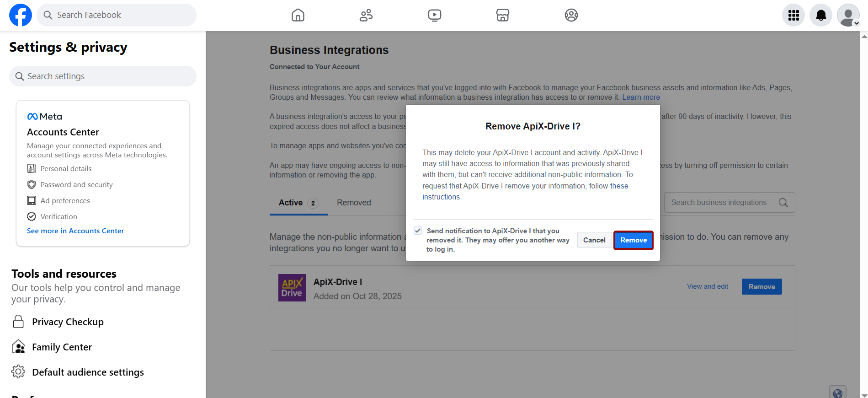Follow the instructions link in the dialog
Image resolution: width=868 pixels, height=398 pixels.
(441, 197)
